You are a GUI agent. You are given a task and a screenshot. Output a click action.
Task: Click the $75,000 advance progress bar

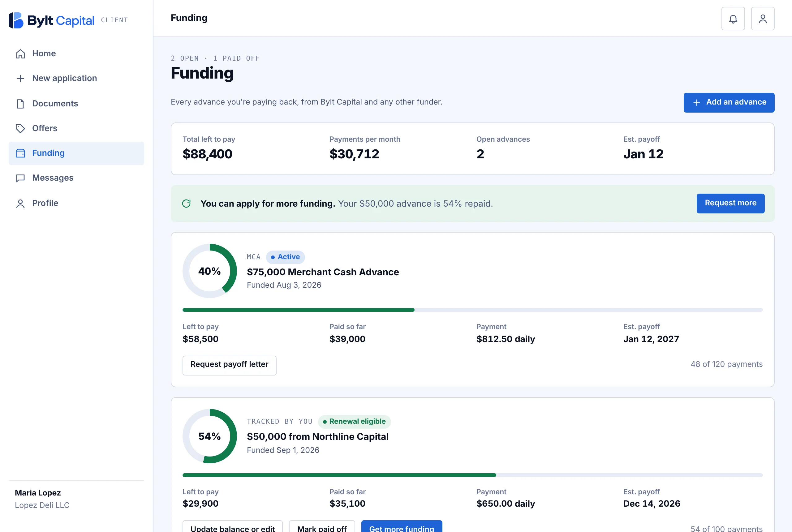tap(472, 310)
